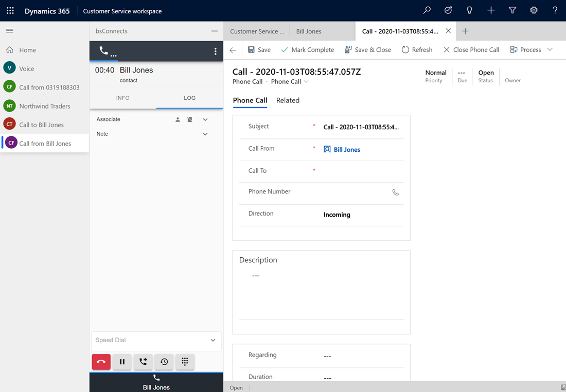
Task: Click Mark Complete in the command bar
Action: pos(308,50)
